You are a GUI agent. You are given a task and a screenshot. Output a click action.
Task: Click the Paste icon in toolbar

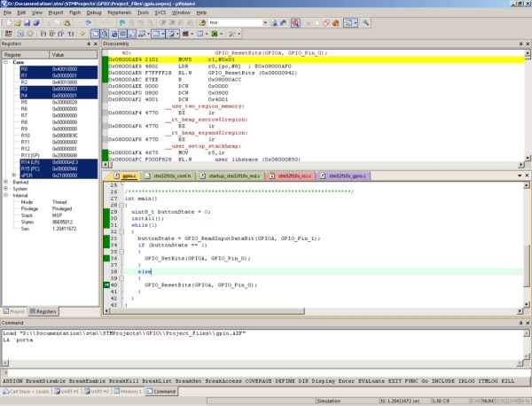pos(67,23)
